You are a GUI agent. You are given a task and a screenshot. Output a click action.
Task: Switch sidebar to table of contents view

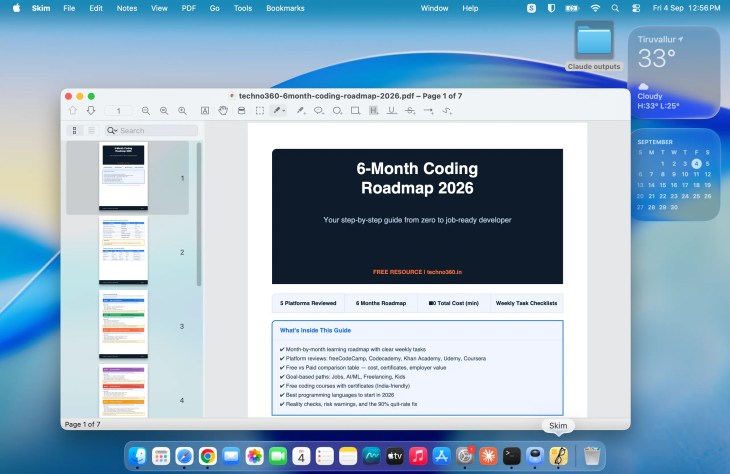(x=91, y=131)
